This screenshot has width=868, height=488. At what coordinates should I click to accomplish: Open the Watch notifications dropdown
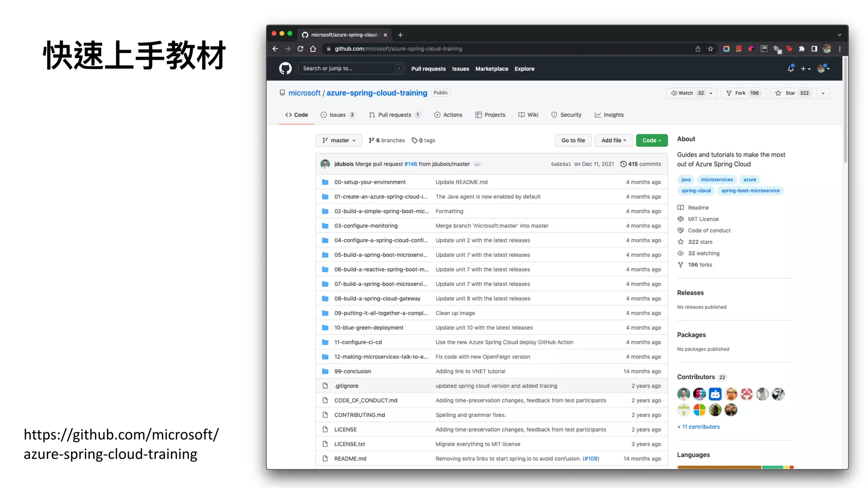(x=691, y=93)
